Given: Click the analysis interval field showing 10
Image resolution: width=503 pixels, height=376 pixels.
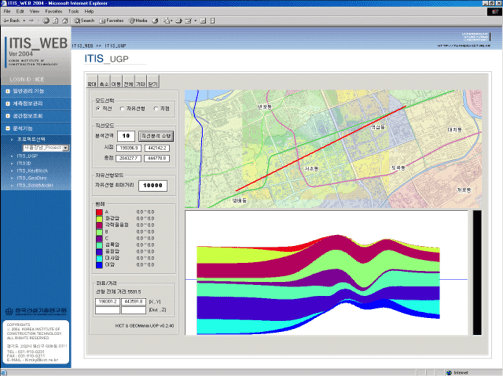Looking at the screenshot, I should [x=126, y=136].
